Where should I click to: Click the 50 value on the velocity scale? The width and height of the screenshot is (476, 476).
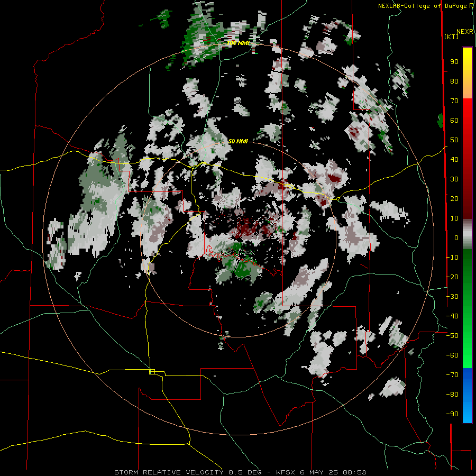tap(454, 140)
